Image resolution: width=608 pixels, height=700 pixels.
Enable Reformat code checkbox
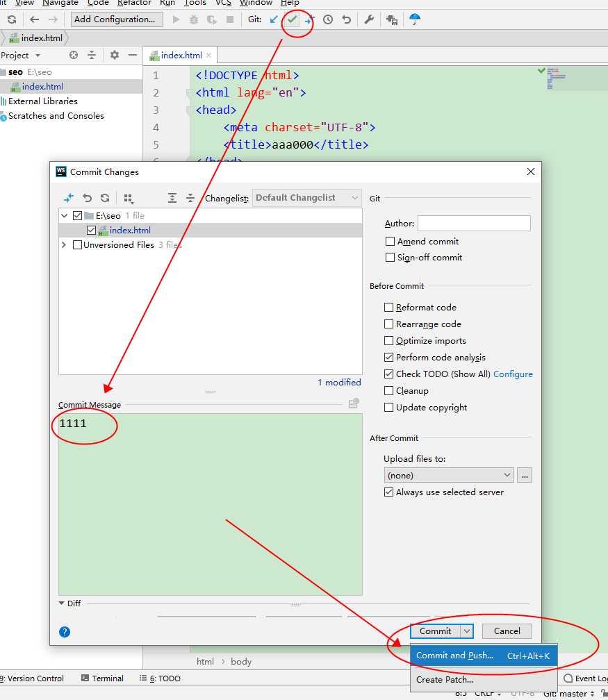(388, 307)
